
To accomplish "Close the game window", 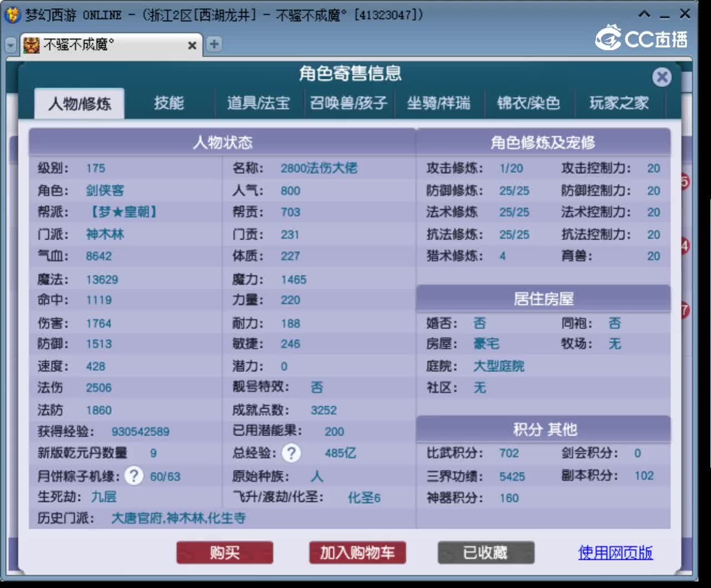I will click(685, 14).
